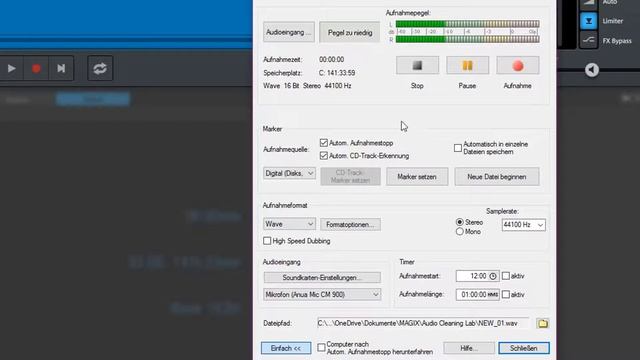Click Marker setzen button
640x360 pixels.
(x=417, y=177)
